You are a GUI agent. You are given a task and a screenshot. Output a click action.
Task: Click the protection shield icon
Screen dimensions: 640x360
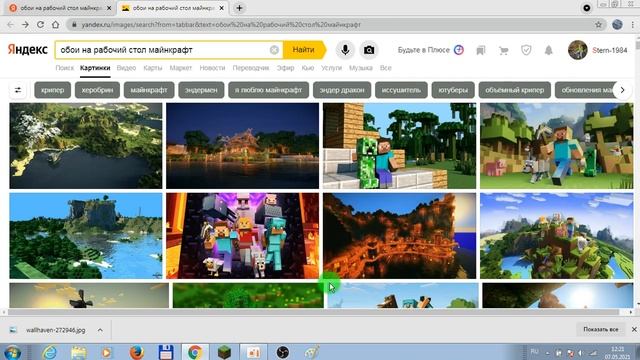pos(526,50)
